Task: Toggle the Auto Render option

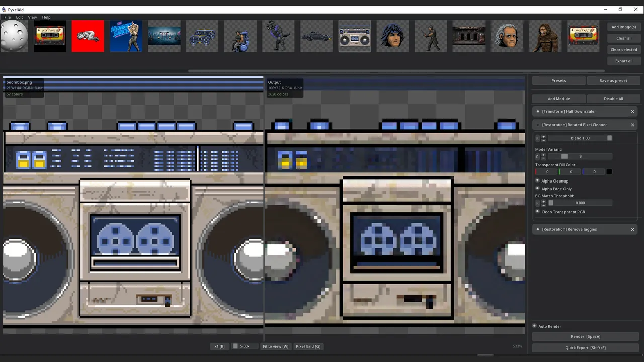Action: [535, 326]
